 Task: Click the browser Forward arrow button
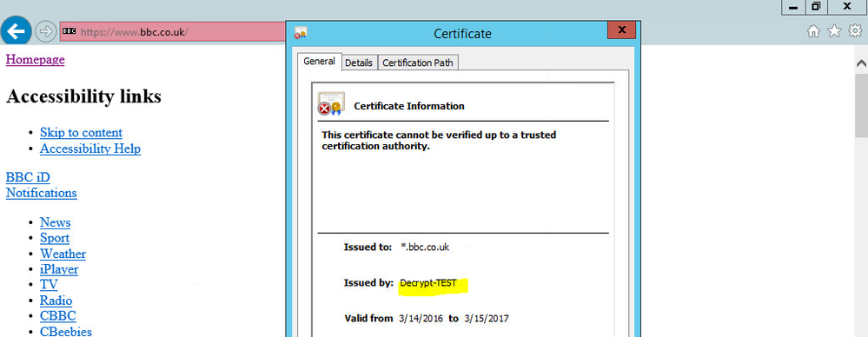point(45,31)
